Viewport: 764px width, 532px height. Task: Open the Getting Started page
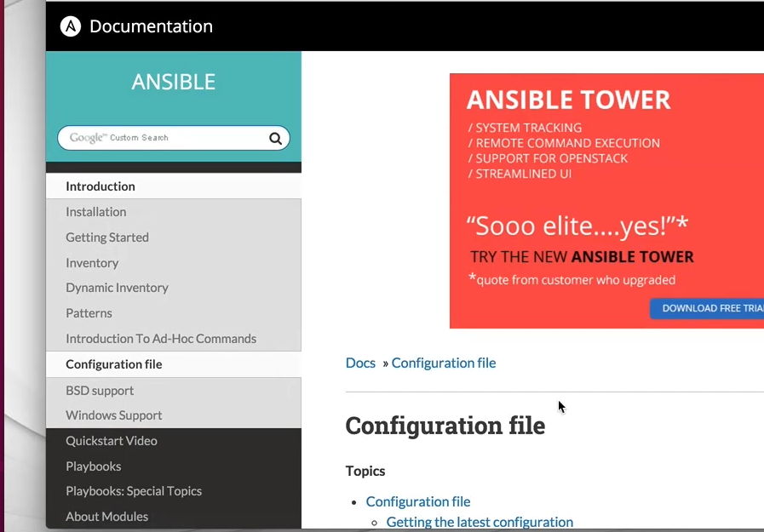tap(106, 237)
